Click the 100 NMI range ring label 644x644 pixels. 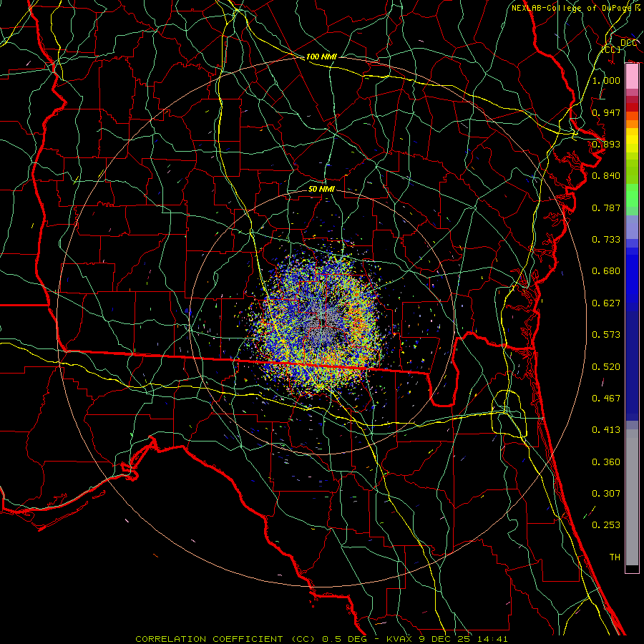click(x=321, y=57)
